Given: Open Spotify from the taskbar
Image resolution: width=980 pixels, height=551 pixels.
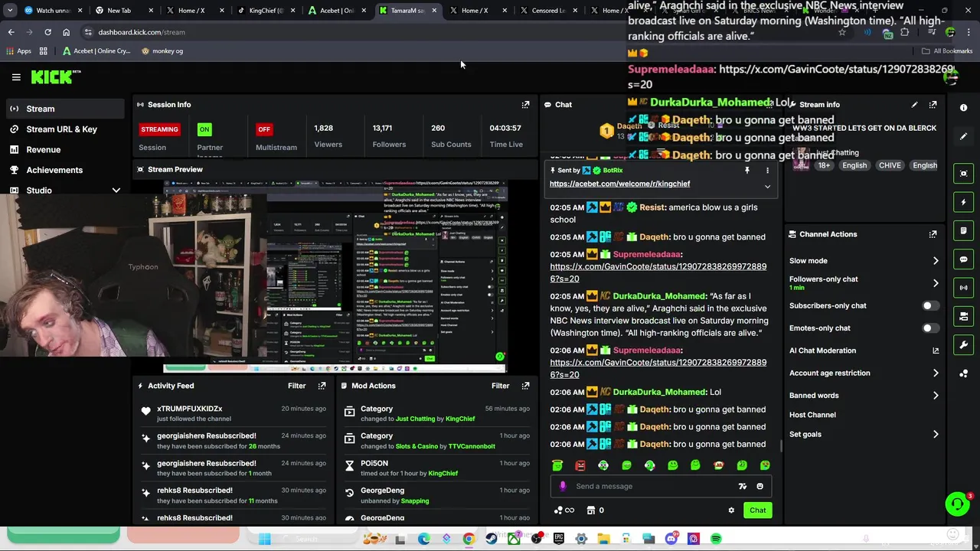Looking at the screenshot, I should tap(716, 539).
